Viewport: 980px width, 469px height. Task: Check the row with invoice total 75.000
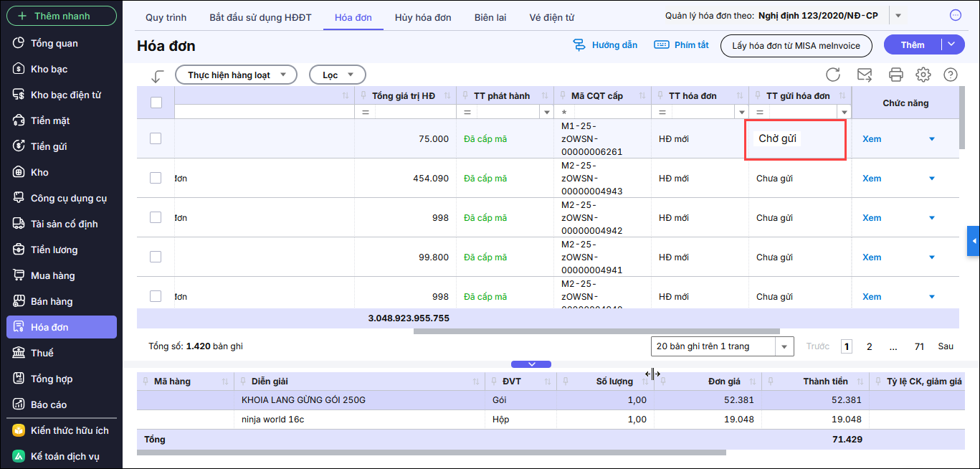pos(156,138)
